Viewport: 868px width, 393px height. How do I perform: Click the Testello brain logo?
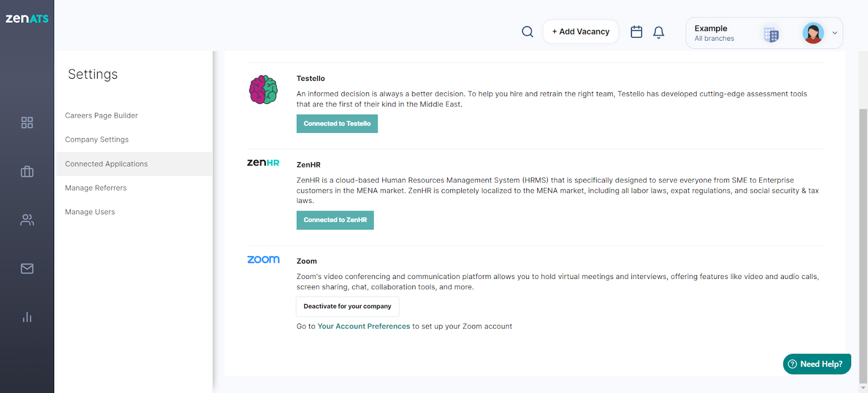(263, 90)
